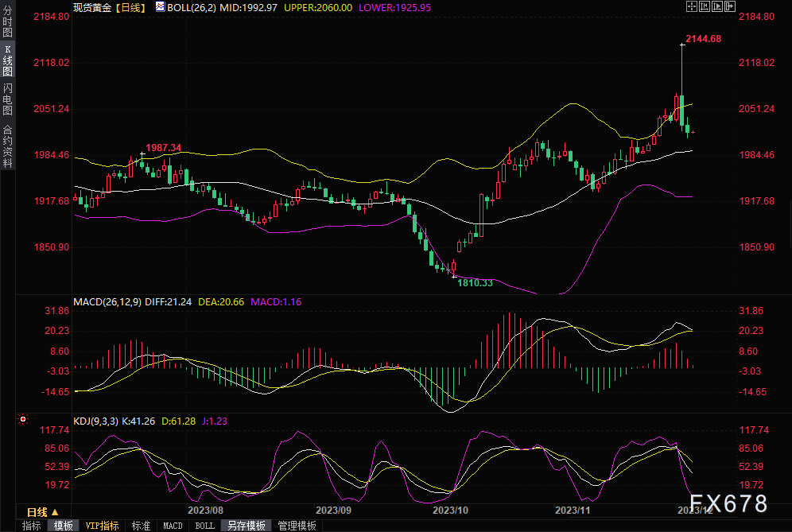792x532 pixels.
Task: Click the red sun icon beside KDJ
Action: [x=23, y=418]
